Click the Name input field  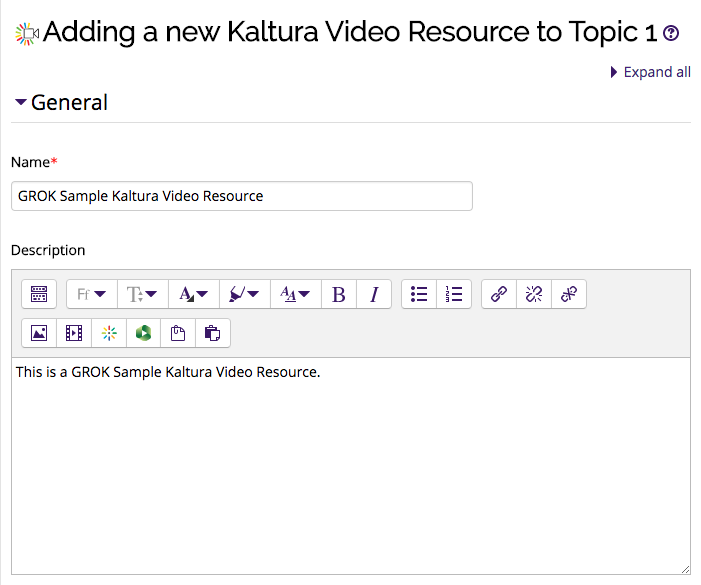click(x=242, y=196)
